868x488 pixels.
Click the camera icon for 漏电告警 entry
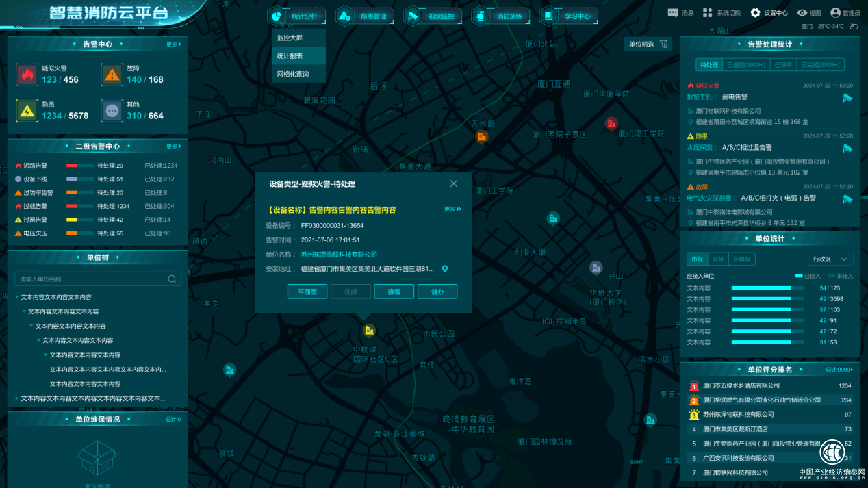pos(847,98)
